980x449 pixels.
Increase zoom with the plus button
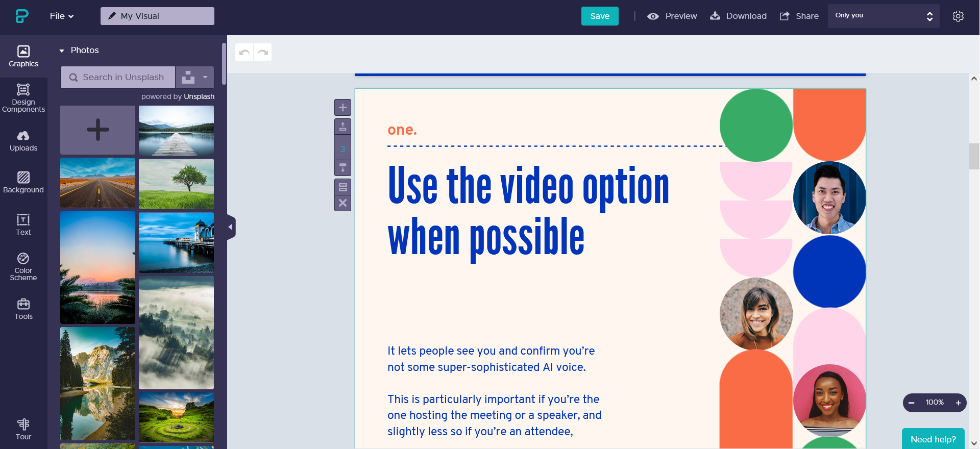[x=958, y=403]
